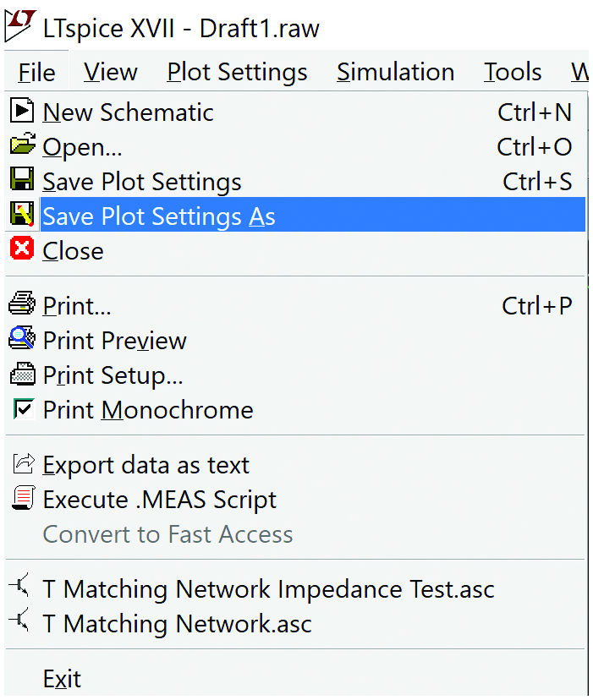Click the red Close X icon
This screenshot has width=593, height=700.
point(22,249)
